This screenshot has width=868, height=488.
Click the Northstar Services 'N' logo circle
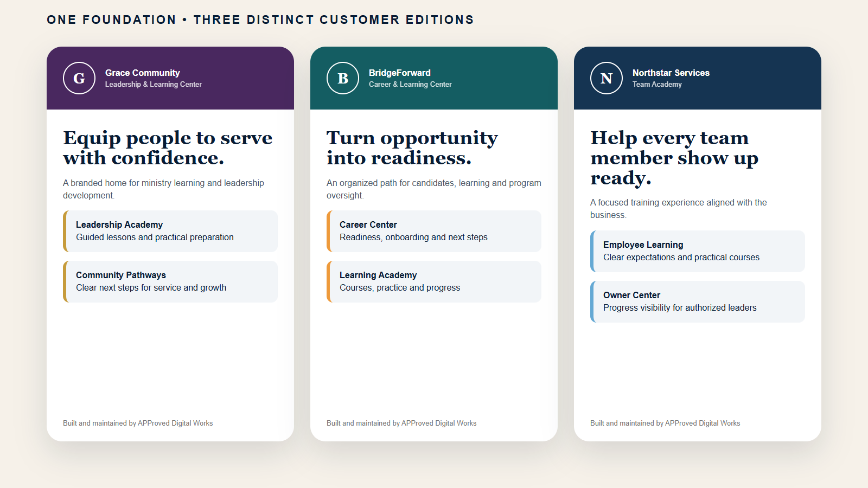(x=607, y=78)
